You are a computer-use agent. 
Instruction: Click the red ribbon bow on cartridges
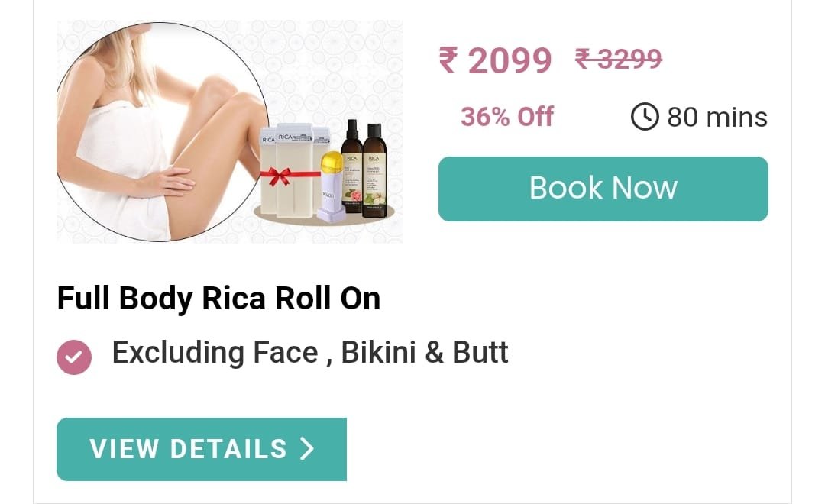click(277, 176)
